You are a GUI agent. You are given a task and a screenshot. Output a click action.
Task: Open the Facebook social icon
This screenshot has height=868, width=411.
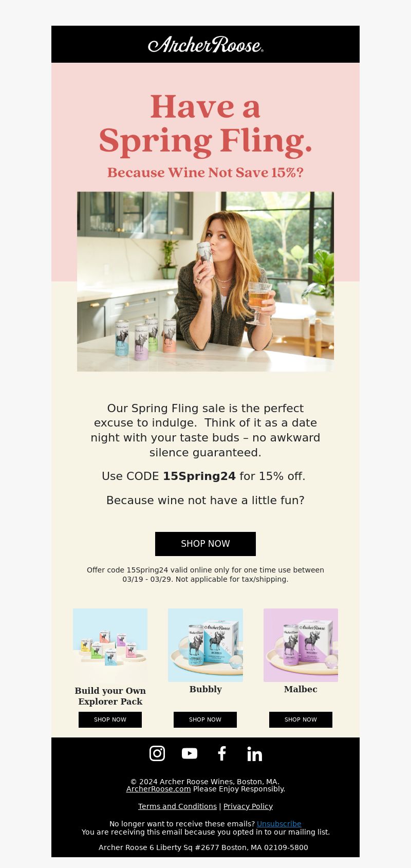pos(222,753)
